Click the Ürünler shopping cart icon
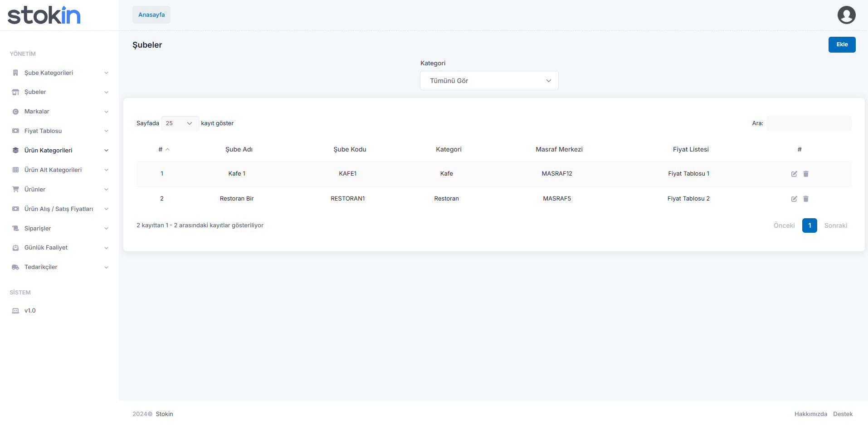The width and height of the screenshot is (868, 426). pos(15,189)
